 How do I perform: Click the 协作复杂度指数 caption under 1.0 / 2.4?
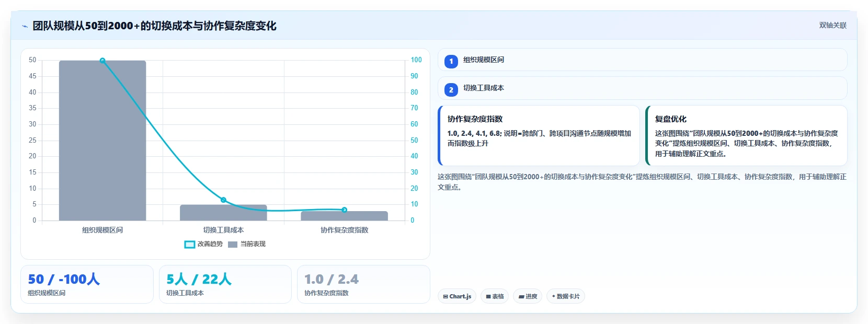326,293
